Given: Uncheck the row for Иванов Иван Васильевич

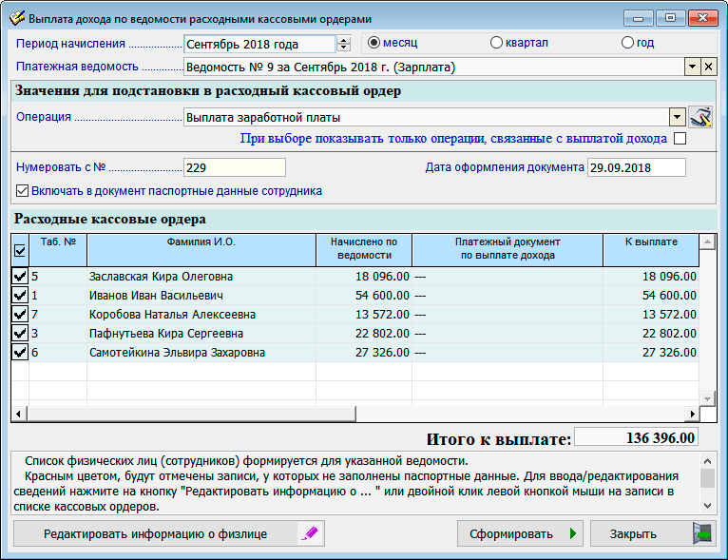Looking at the screenshot, I should click(x=20, y=296).
